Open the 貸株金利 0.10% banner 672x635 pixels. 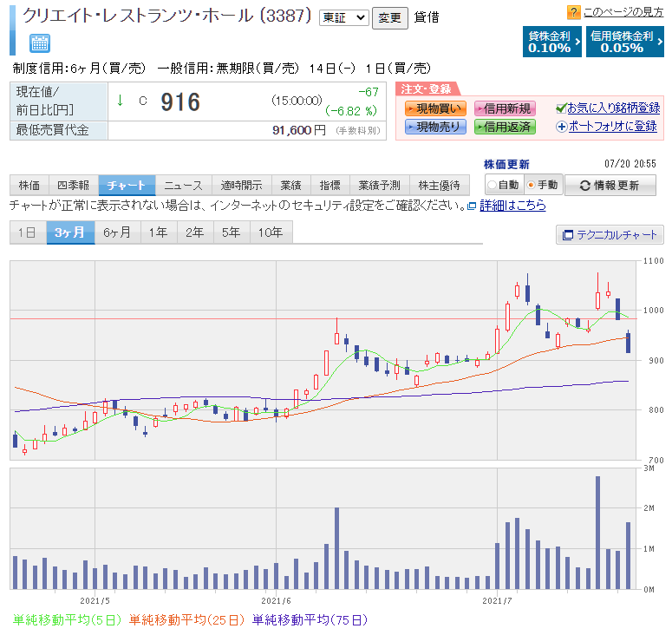pyautogui.click(x=552, y=42)
